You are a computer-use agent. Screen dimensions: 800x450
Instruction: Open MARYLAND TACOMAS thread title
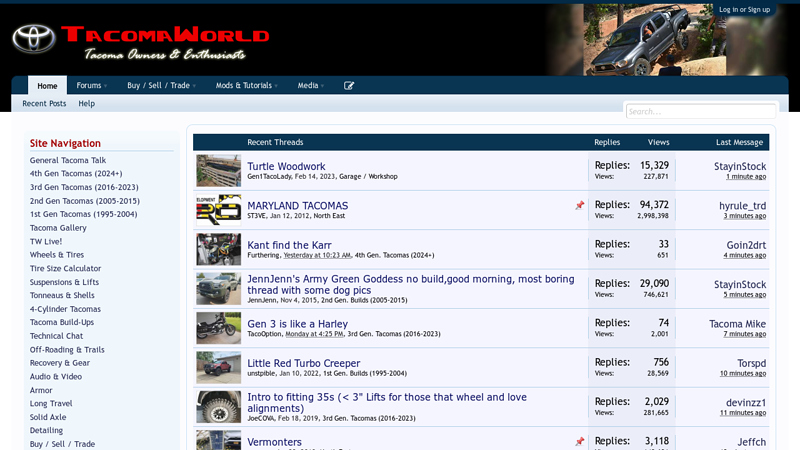click(x=297, y=206)
